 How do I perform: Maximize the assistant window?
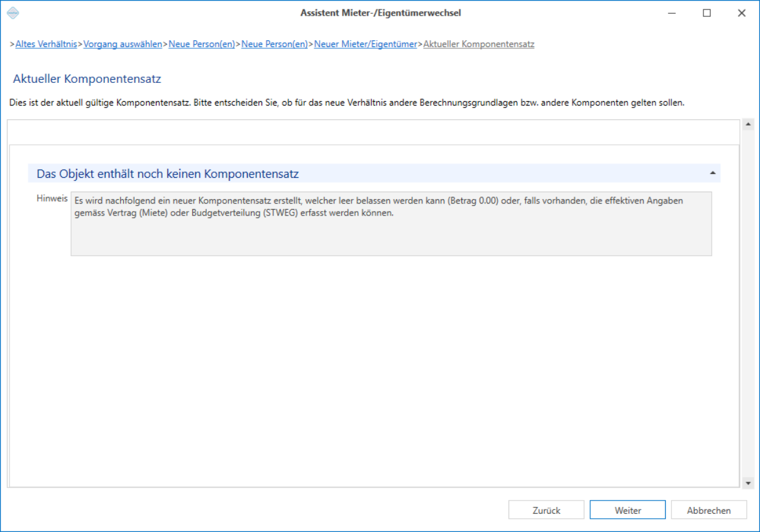707,13
